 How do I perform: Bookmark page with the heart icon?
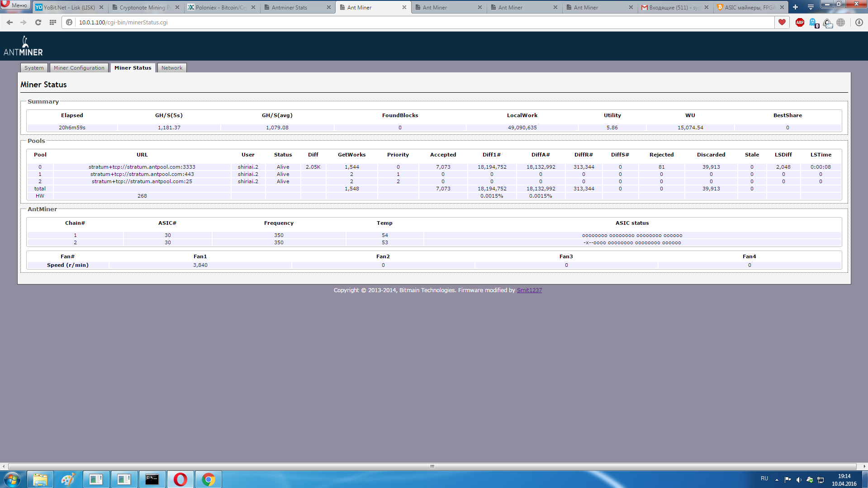coord(782,22)
